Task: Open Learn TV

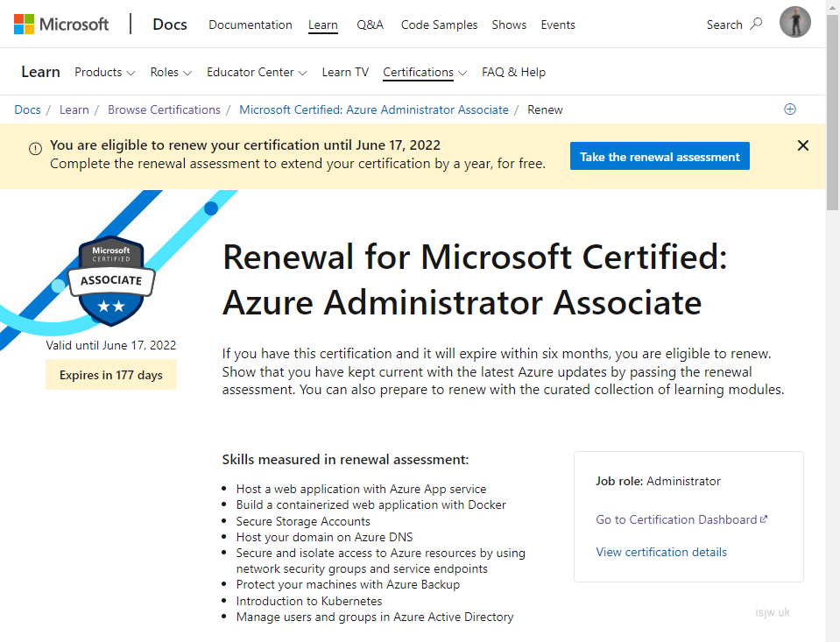Action: 345,73
